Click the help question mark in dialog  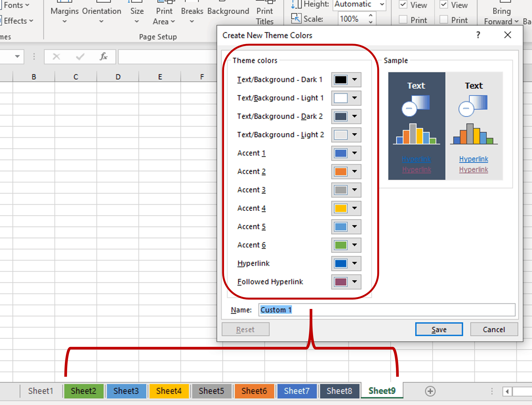pyautogui.click(x=478, y=35)
